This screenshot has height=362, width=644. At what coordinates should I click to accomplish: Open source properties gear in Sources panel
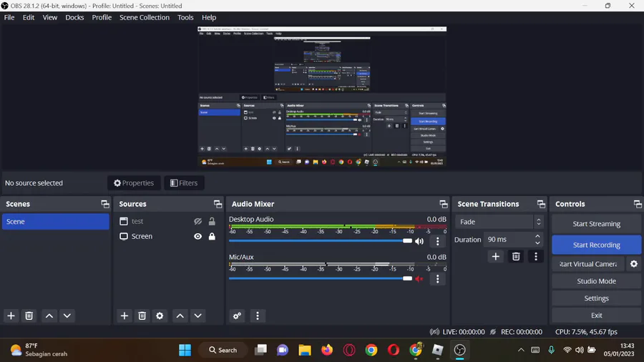(x=160, y=315)
